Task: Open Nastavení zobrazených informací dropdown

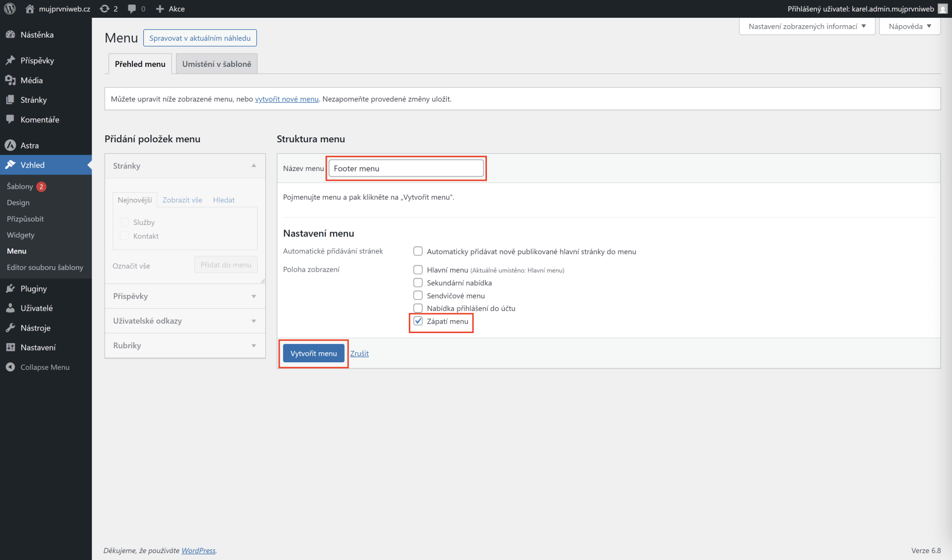Action: click(x=807, y=26)
